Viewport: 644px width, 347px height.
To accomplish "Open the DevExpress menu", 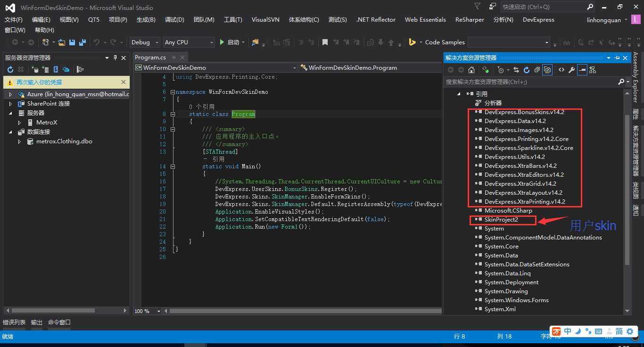I will tap(538, 20).
